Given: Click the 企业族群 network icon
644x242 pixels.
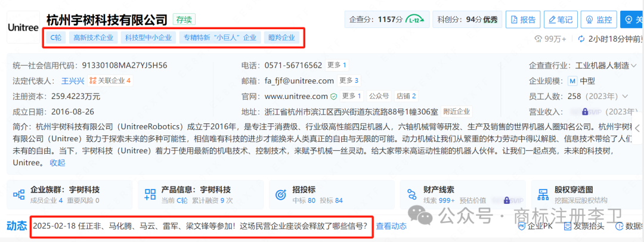Looking at the screenshot, I should click(19, 194).
